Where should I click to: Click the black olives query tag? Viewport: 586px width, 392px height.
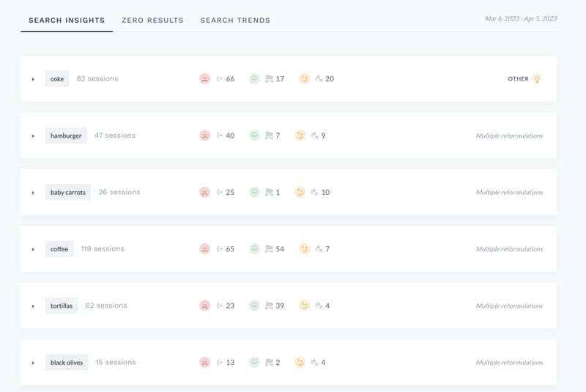[x=67, y=363]
